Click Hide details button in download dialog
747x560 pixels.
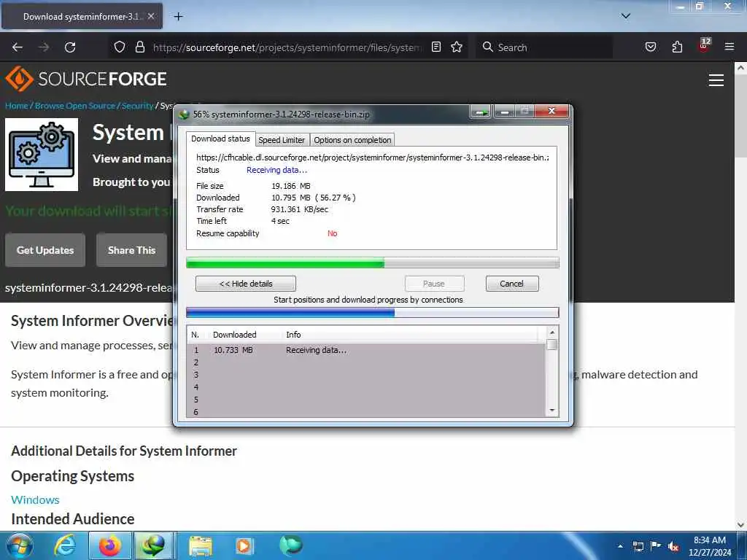point(246,284)
